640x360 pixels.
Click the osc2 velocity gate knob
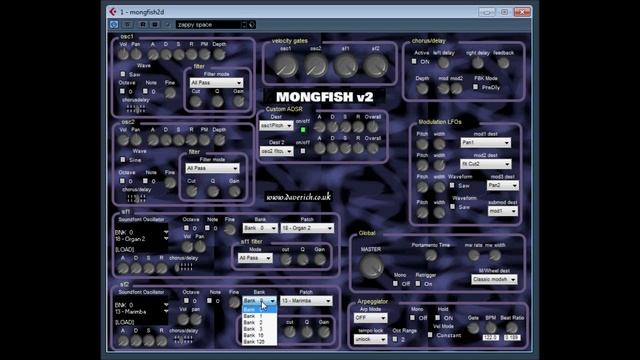click(x=316, y=66)
